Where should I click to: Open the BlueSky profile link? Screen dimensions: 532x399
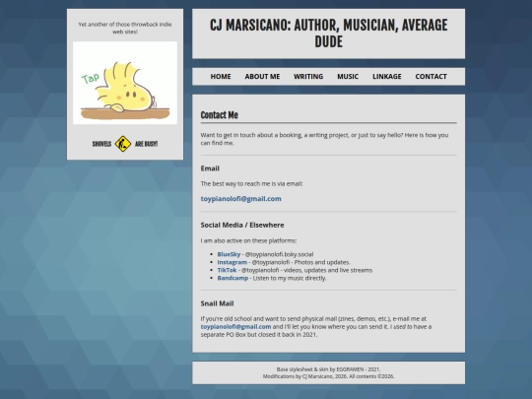[x=229, y=254]
